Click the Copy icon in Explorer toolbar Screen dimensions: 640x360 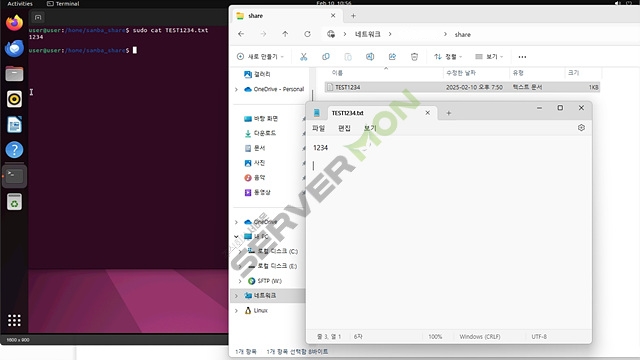point(326,57)
